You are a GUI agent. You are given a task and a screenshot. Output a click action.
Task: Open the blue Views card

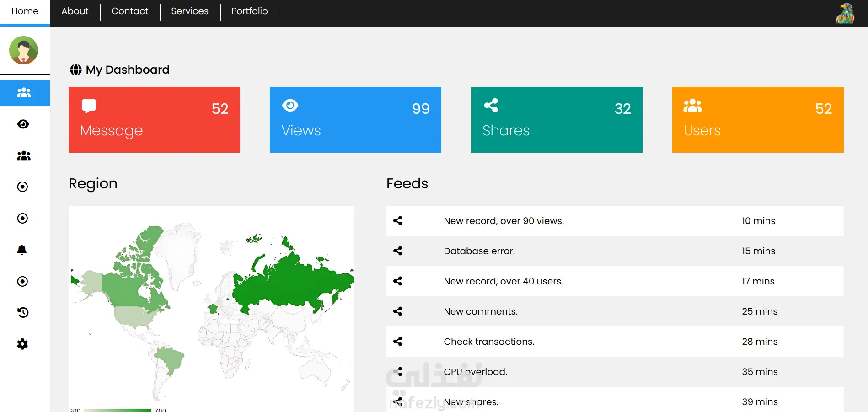[355, 120]
